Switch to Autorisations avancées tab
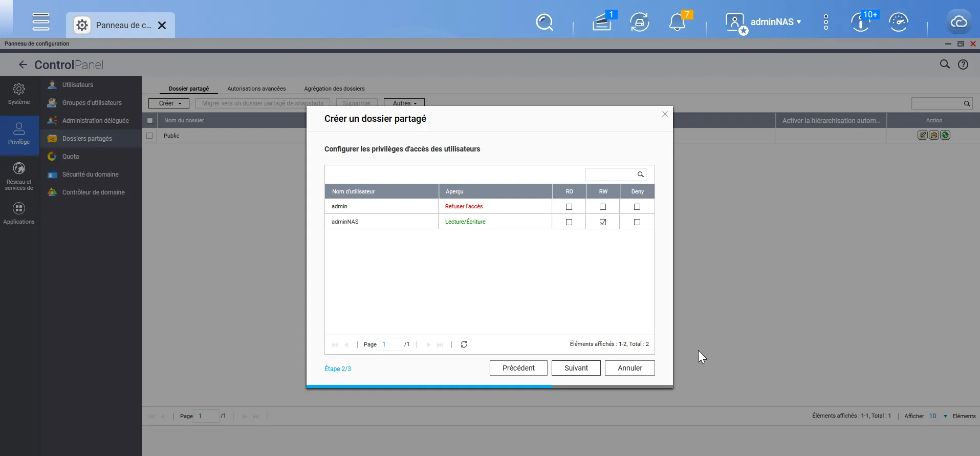Viewport: 980px width, 456px height. (x=256, y=89)
